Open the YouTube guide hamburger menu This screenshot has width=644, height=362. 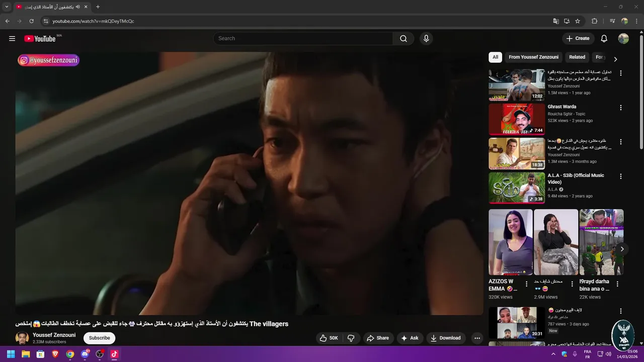tap(12, 39)
